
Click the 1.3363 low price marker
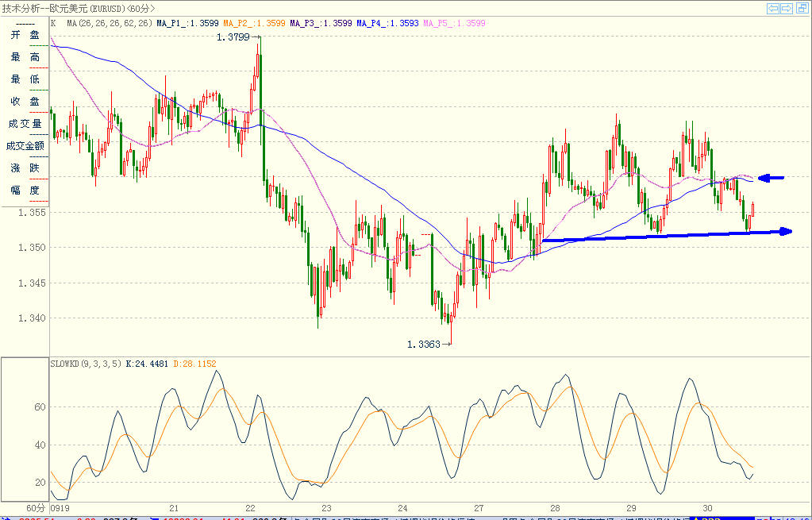(424, 345)
